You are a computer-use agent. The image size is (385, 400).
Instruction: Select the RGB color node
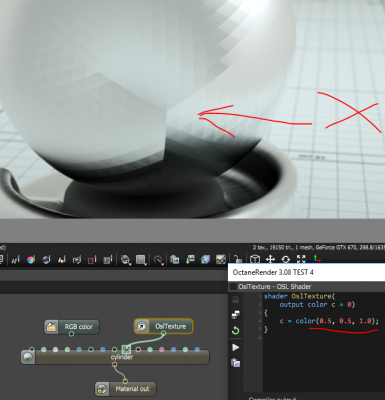tap(72, 327)
